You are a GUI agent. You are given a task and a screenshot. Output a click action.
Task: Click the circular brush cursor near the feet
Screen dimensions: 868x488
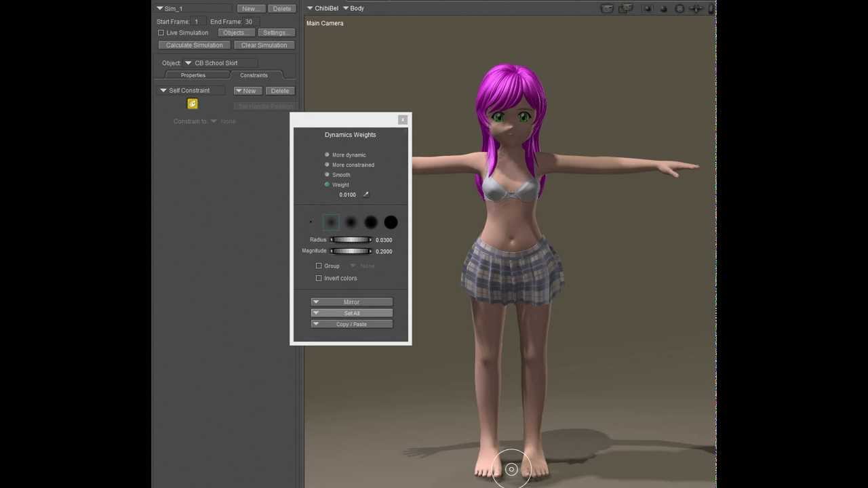[x=512, y=469]
